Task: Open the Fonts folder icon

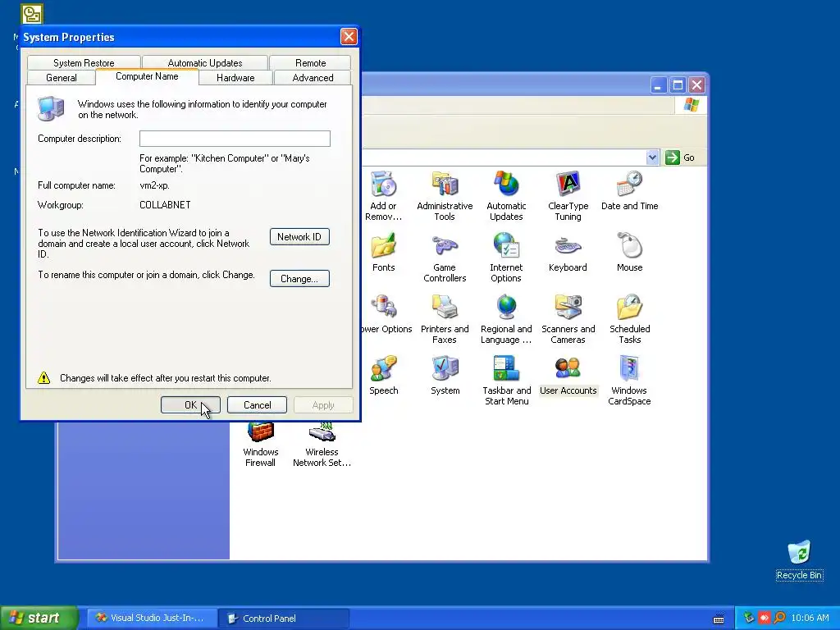Action: coord(384,253)
